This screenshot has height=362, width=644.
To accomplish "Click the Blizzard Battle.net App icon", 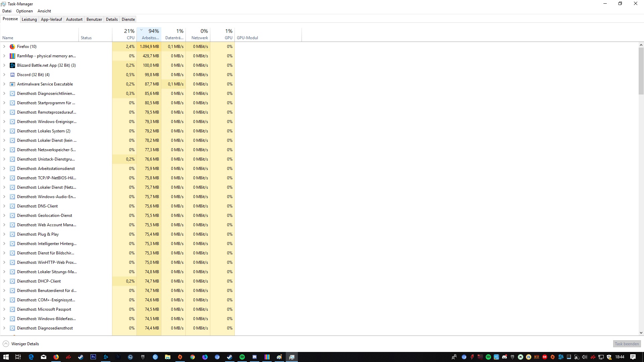I will [x=12, y=65].
